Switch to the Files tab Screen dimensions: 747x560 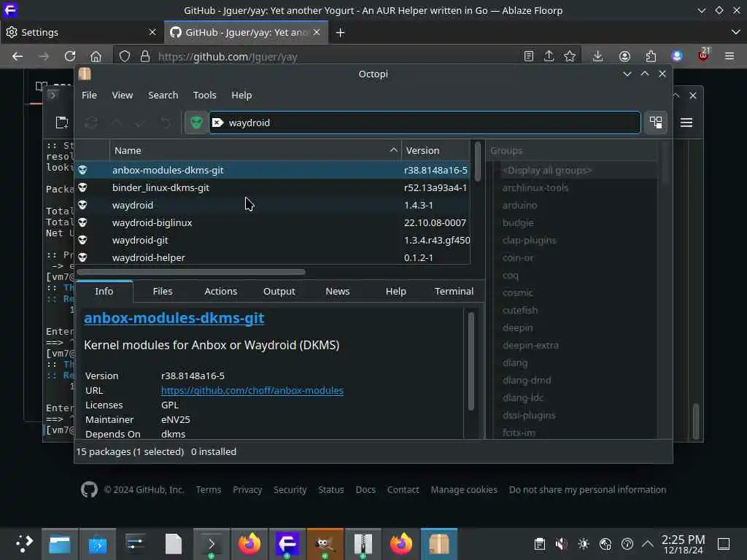click(x=163, y=292)
